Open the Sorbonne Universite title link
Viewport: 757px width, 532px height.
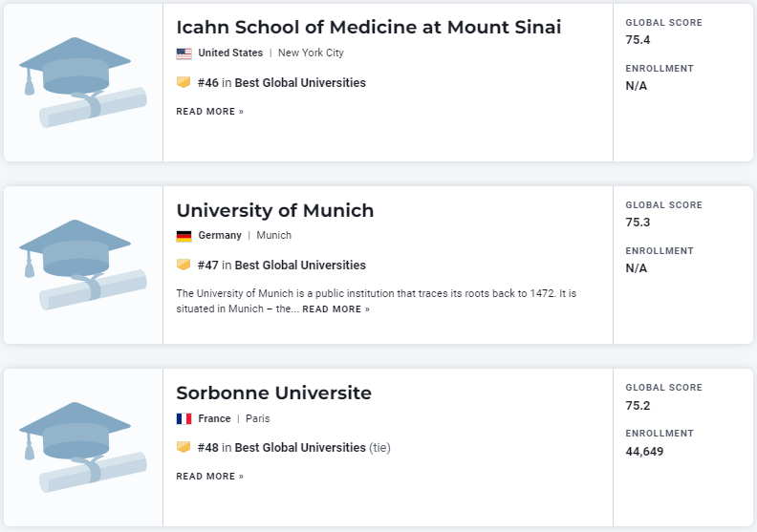point(274,393)
